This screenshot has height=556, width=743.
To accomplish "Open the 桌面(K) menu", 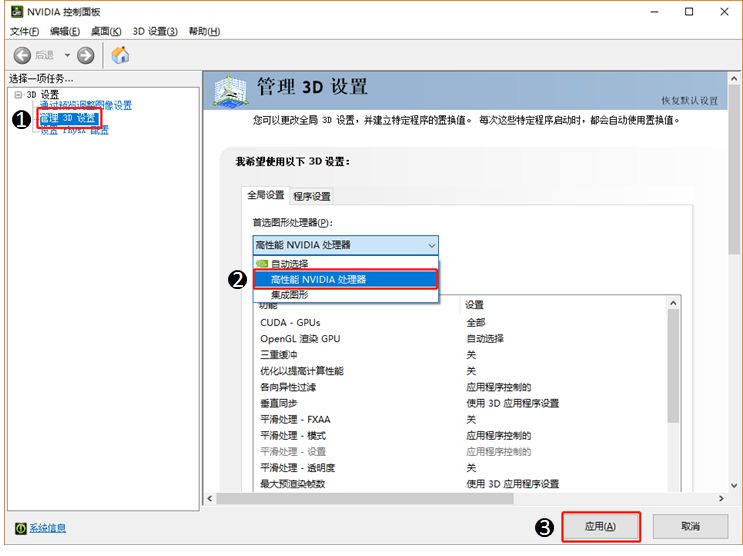I will pos(106,31).
